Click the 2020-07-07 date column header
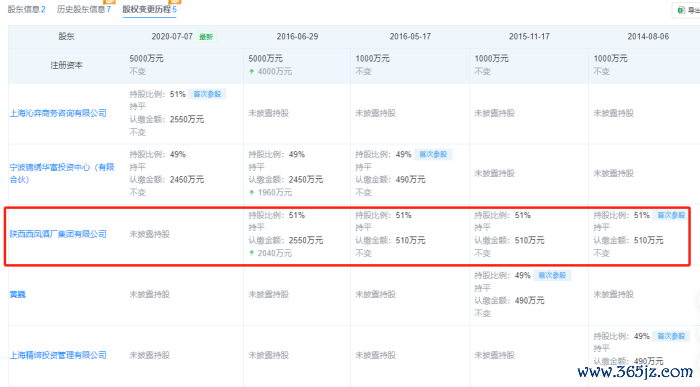 pyautogui.click(x=172, y=37)
